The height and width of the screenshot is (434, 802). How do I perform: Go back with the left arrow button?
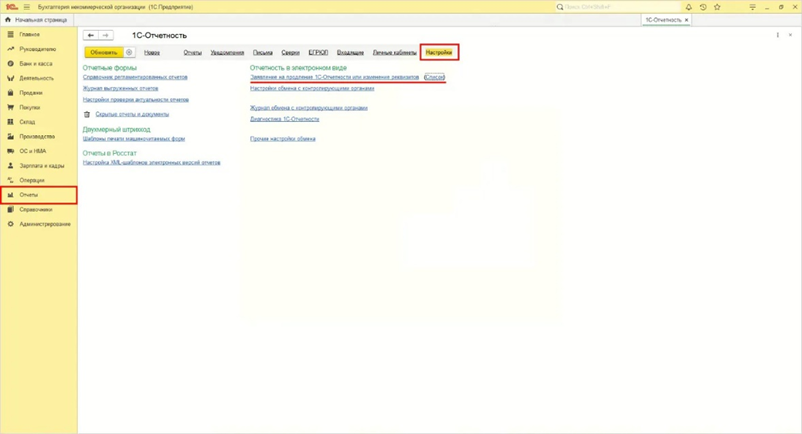point(91,35)
